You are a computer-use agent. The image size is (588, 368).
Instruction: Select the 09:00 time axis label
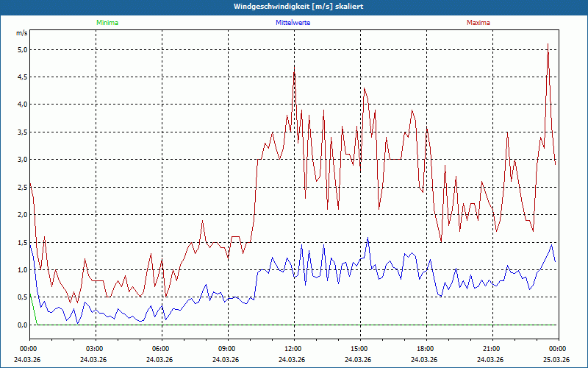tap(227, 349)
